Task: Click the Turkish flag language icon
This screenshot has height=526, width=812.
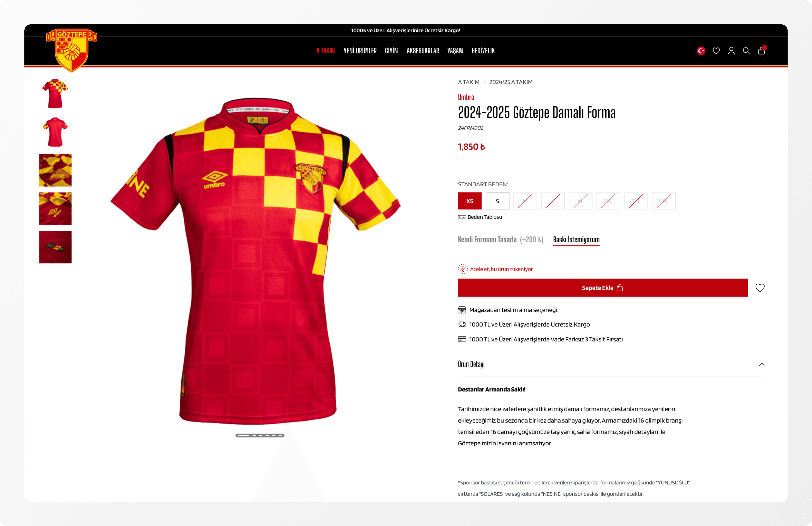Action: 701,51
